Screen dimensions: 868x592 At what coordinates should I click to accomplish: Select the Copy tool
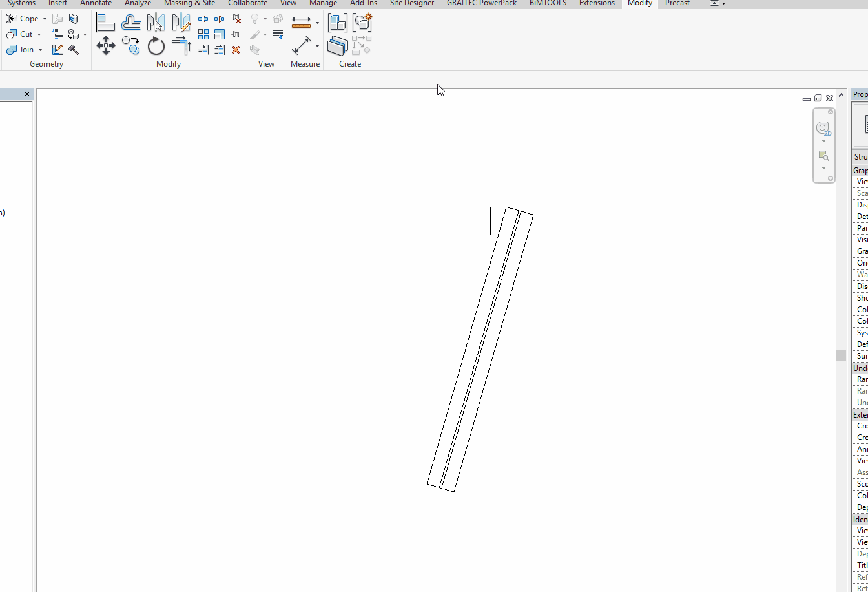(130, 45)
